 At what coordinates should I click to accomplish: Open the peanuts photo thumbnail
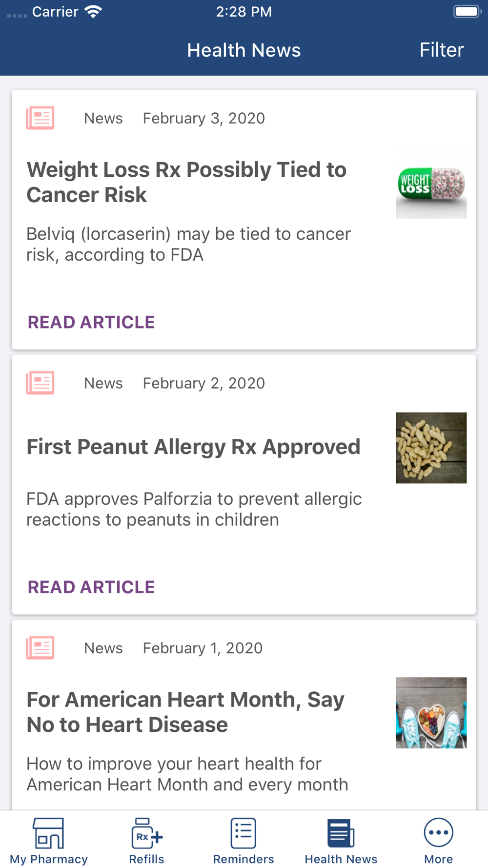click(431, 448)
